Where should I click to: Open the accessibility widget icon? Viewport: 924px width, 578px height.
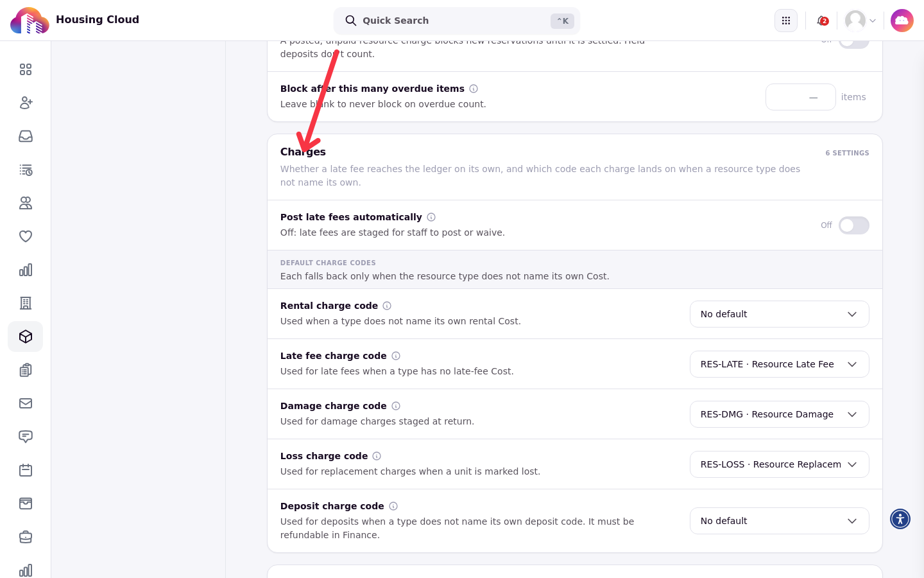[x=900, y=519]
